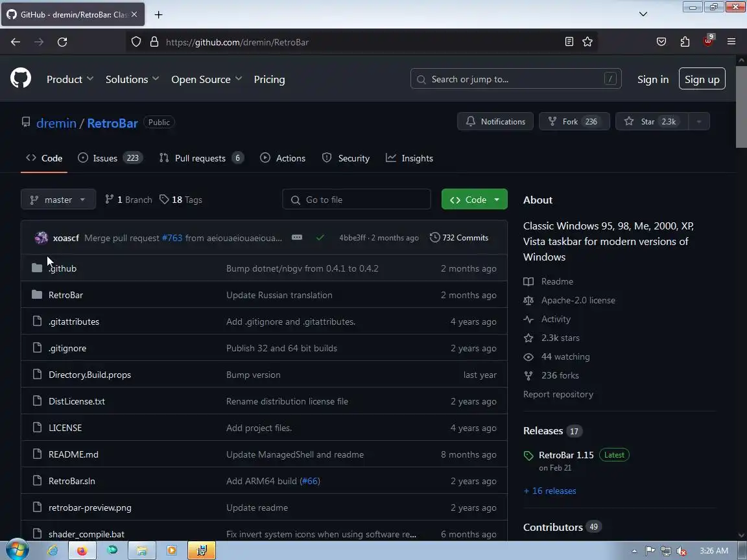Open a new browser tab with plus
747x560 pixels.
[159, 15]
